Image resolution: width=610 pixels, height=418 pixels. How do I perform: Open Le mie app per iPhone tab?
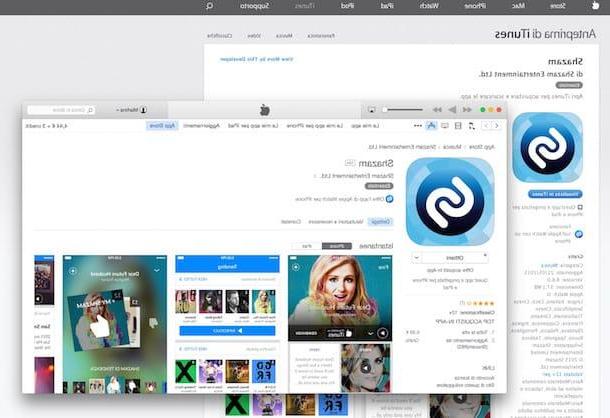[x=315, y=126]
